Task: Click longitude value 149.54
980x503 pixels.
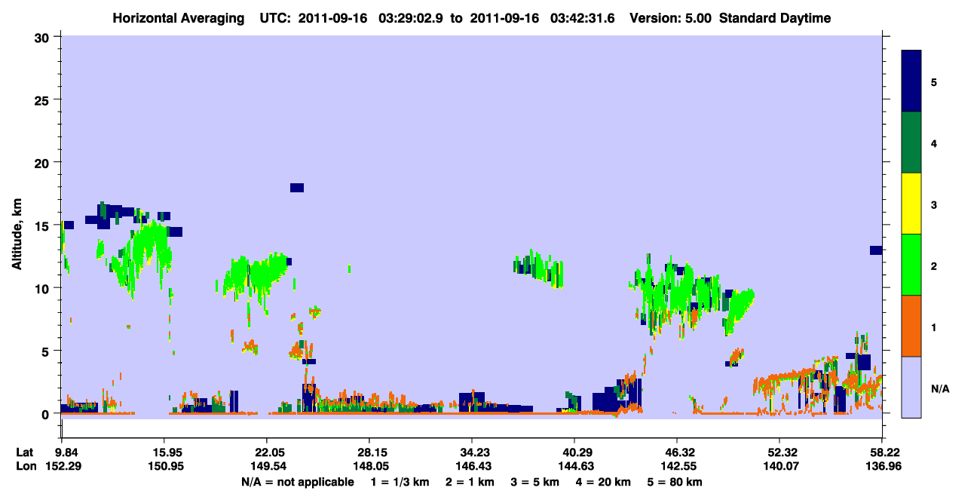Action: coord(267,467)
